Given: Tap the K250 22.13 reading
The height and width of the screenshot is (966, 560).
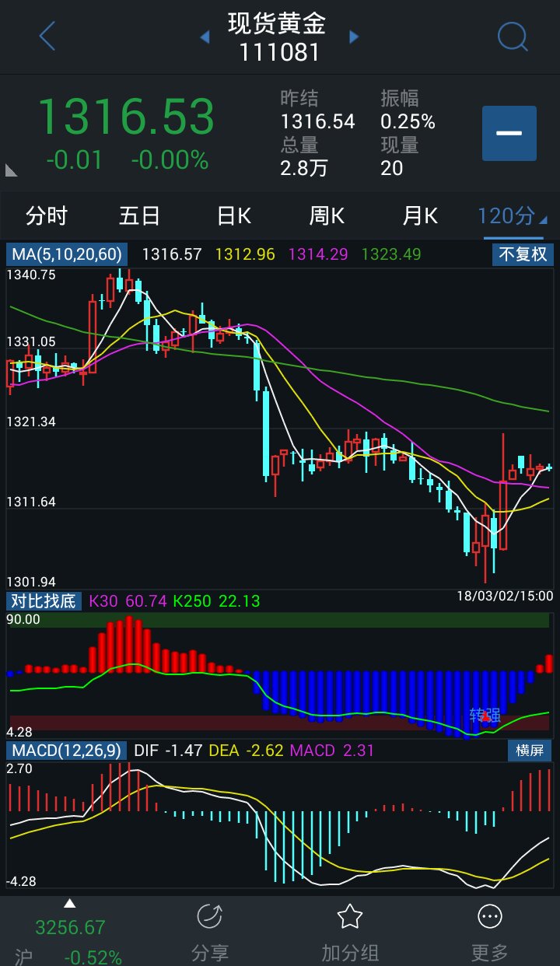Looking at the screenshot, I should 216,601.
